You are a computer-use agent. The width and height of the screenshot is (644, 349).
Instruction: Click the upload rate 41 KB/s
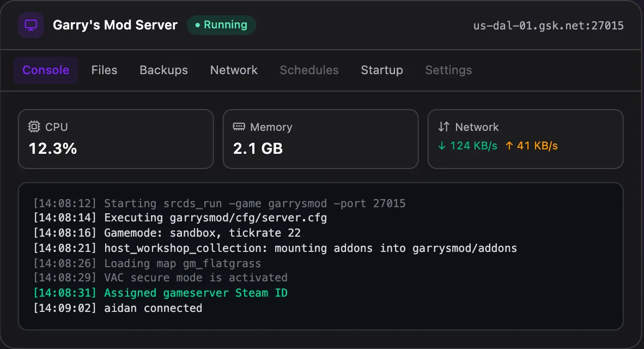(537, 146)
